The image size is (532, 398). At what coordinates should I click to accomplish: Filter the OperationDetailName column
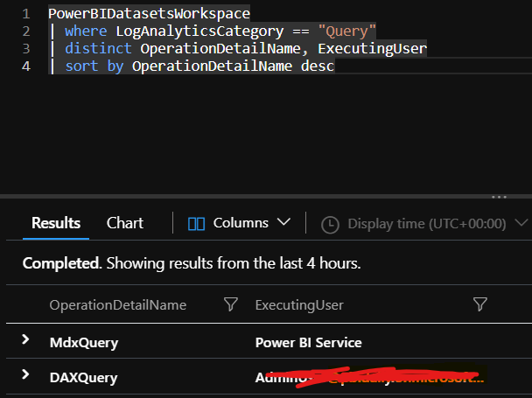pyautogui.click(x=231, y=304)
